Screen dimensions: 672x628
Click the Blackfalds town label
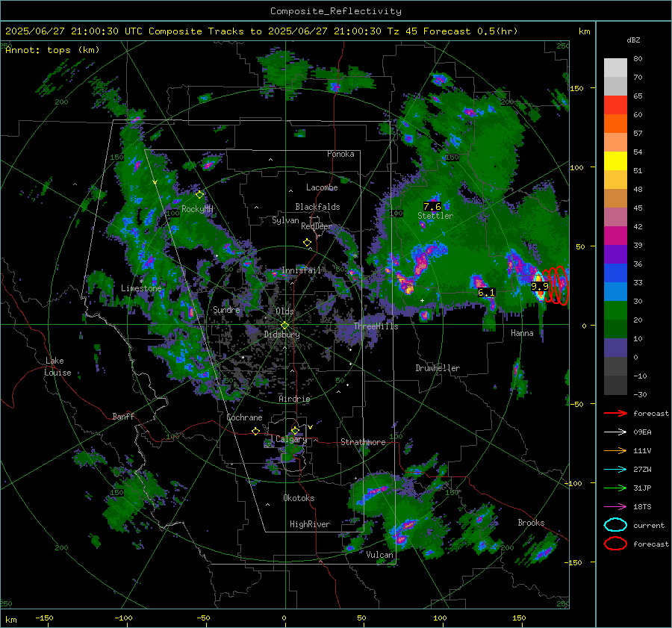[317, 207]
